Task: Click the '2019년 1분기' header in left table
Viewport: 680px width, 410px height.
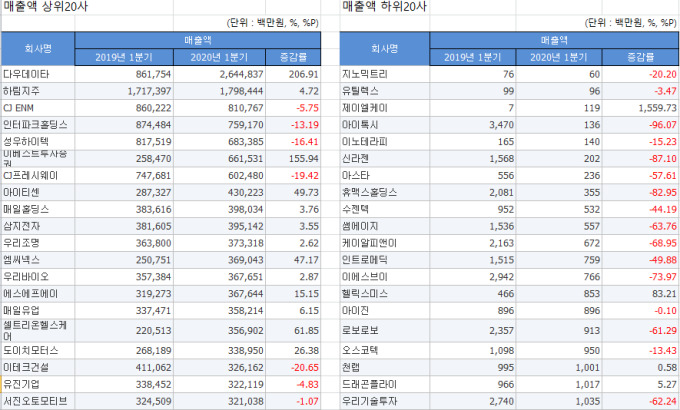Action: point(124,57)
